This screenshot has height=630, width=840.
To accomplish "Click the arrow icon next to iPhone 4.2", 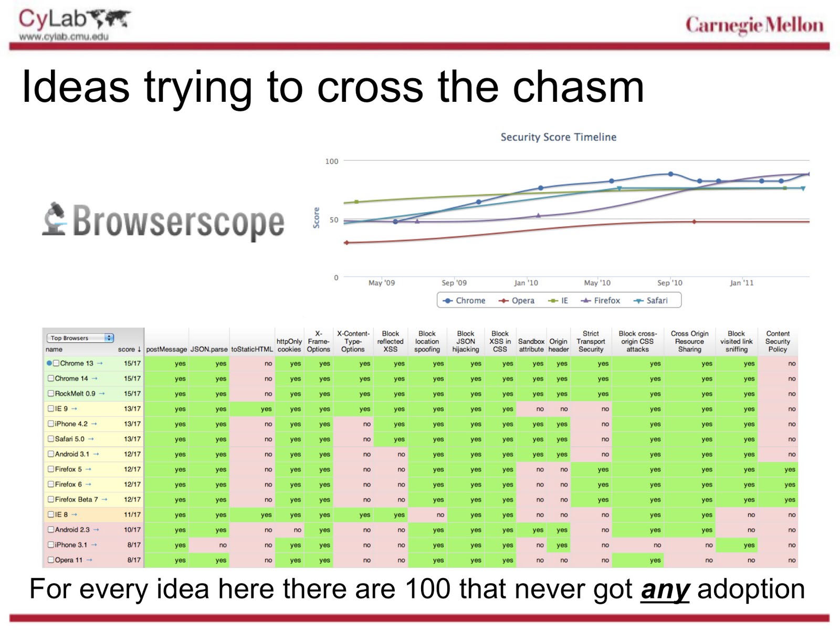I will click(94, 424).
